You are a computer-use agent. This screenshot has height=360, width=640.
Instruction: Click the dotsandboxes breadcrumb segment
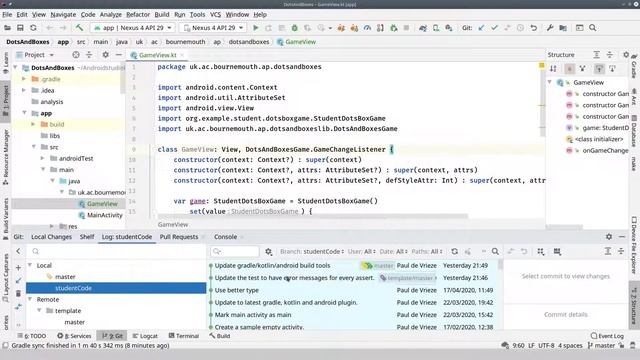pos(249,42)
